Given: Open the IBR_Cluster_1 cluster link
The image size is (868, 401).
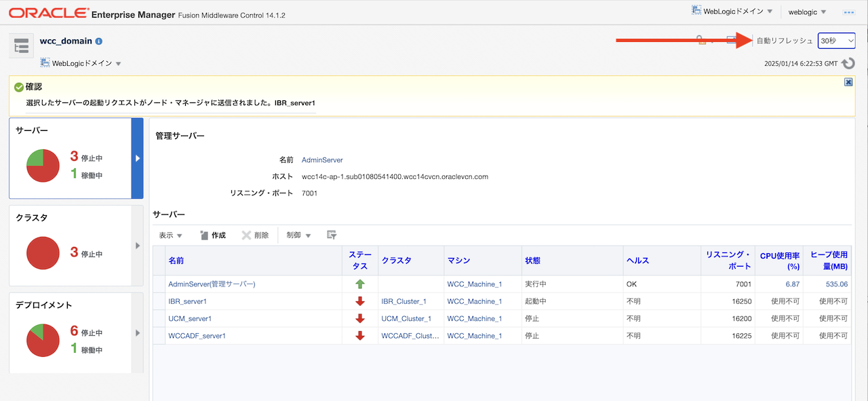Looking at the screenshot, I should point(403,301).
